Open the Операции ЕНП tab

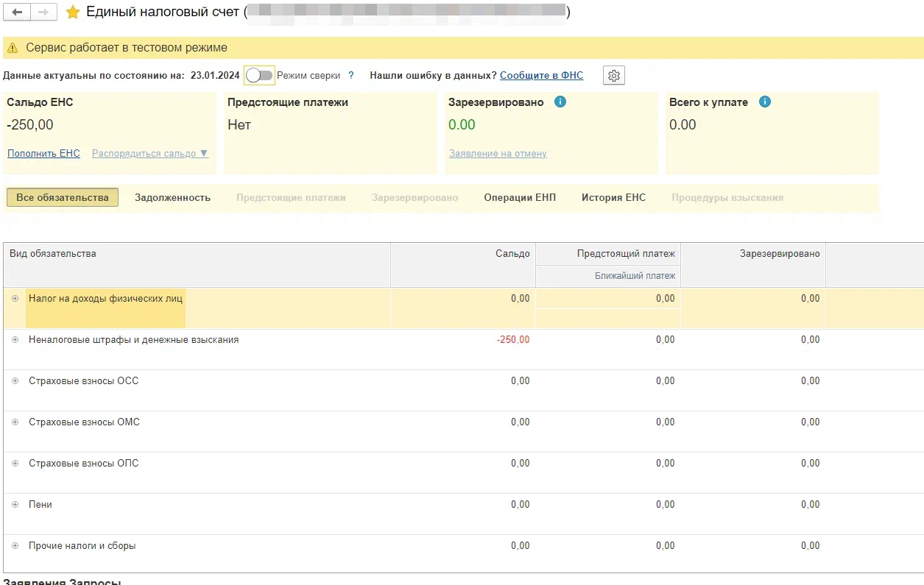click(x=520, y=197)
